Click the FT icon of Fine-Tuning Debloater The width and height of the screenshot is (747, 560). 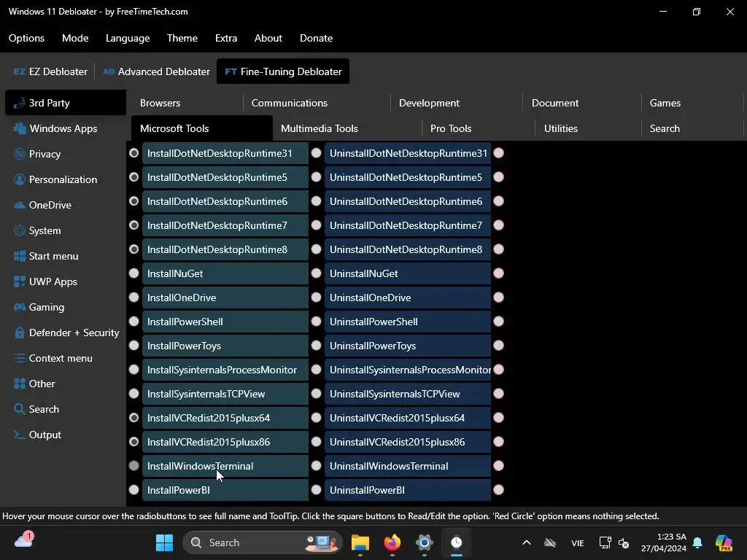coord(231,71)
